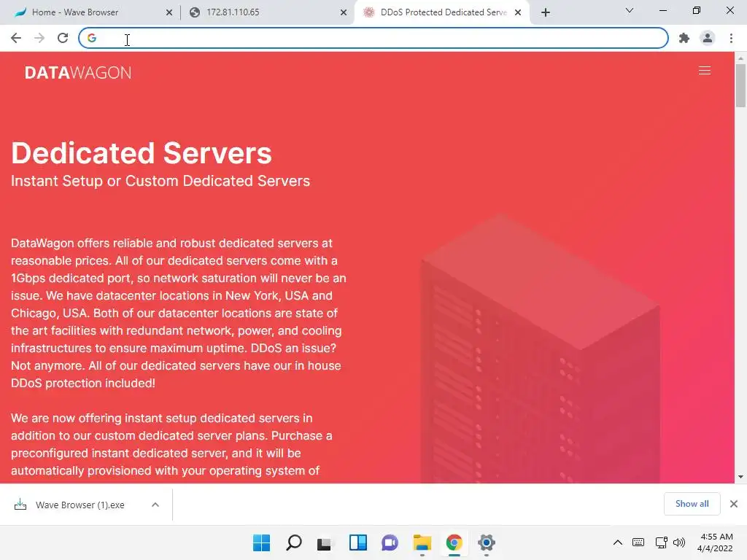Click the Dedicated Servers heading
The width and height of the screenshot is (747, 560).
[142, 153]
